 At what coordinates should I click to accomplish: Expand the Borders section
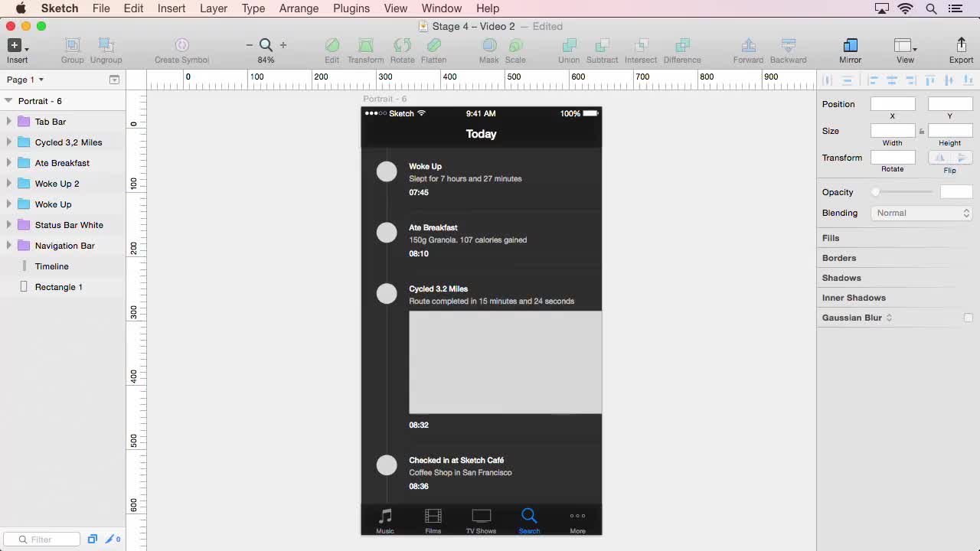click(839, 258)
